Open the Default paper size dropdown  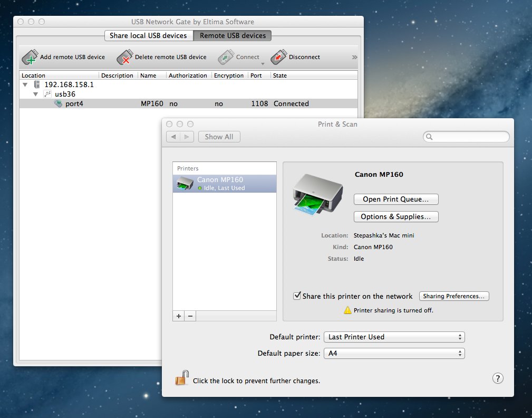pyautogui.click(x=394, y=353)
